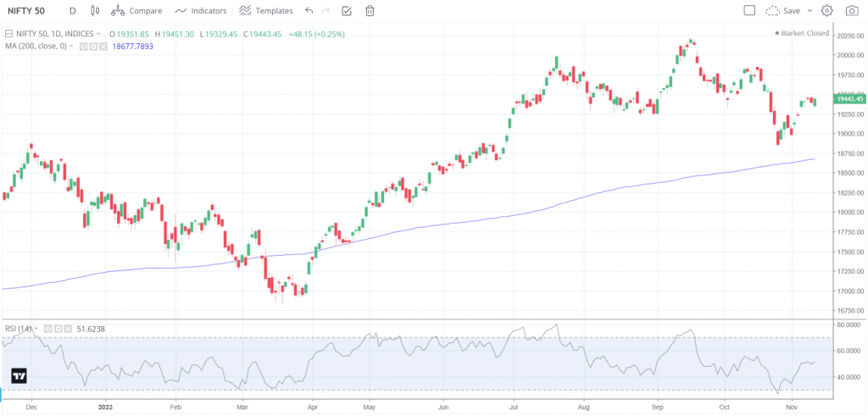Click the checkbox tick toolbar icon
The width and height of the screenshot is (868, 416).
347,10
